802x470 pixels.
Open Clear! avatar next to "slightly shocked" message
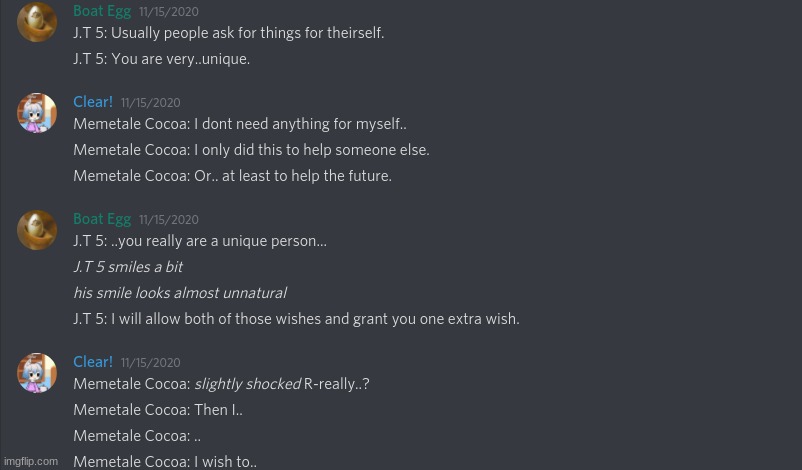[x=37, y=373]
